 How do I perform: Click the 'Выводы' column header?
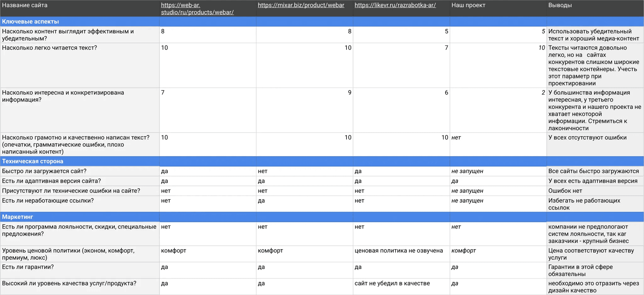click(560, 5)
